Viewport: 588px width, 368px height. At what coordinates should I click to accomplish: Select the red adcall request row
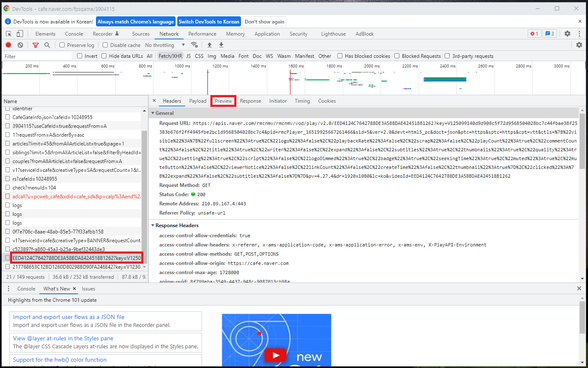[76, 196]
